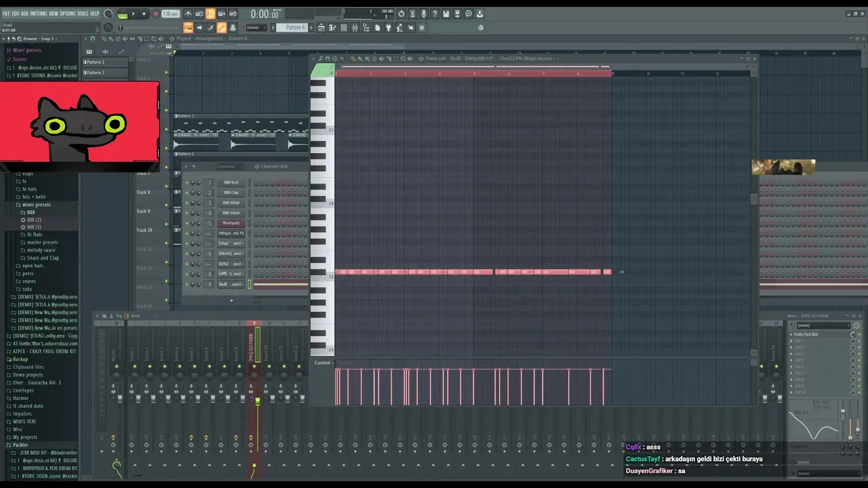Screen dimensions: 868x488
Task: Click Pattern 2 in the playlist picker
Action: click(x=106, y=73)
